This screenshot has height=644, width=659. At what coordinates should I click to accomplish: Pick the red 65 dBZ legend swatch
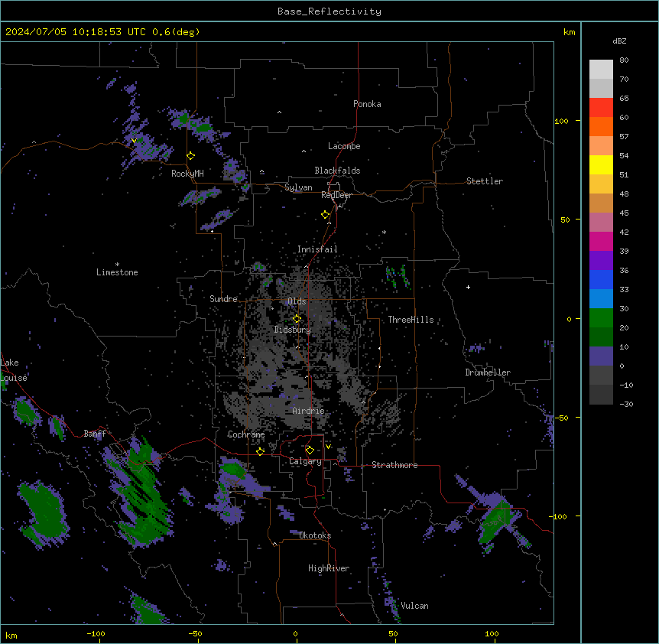tap(601, 107)
